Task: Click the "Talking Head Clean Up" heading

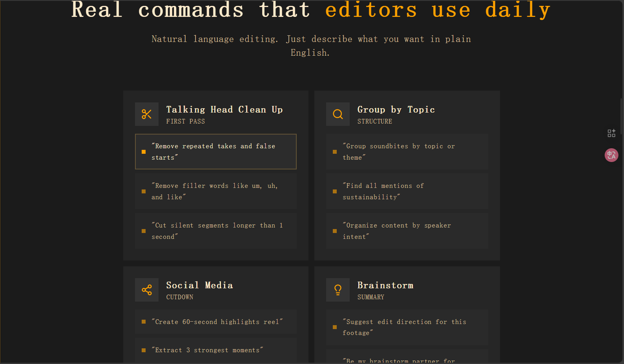Action: 224,109
